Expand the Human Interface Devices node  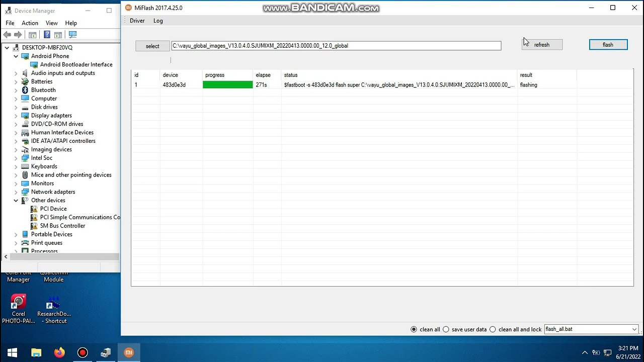16,133
